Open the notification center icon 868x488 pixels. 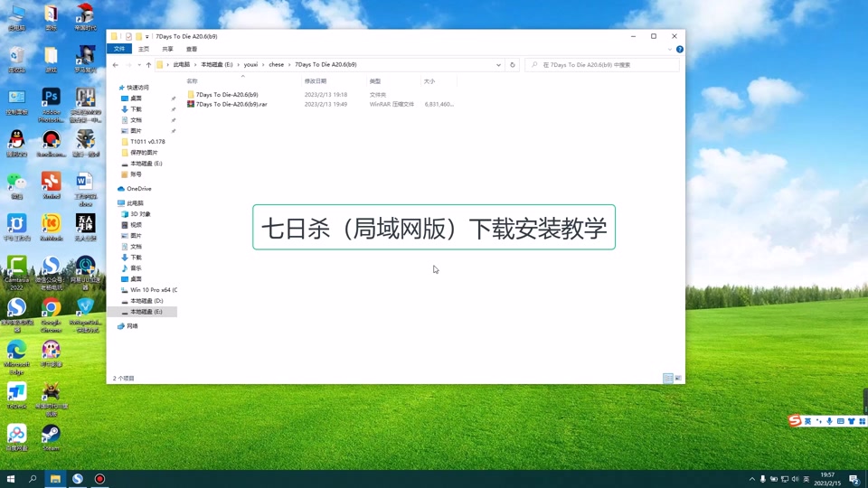pyautogui.click(x=854, y=479)
